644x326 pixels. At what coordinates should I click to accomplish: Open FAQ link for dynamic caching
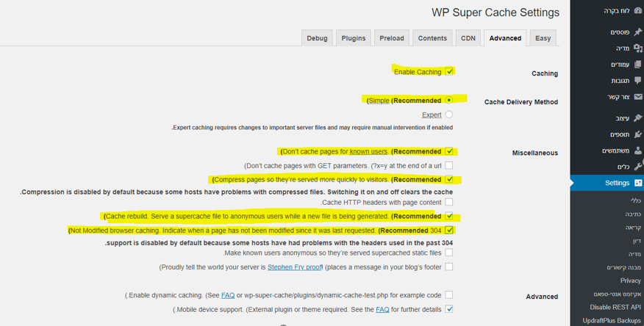pos(228,295)
